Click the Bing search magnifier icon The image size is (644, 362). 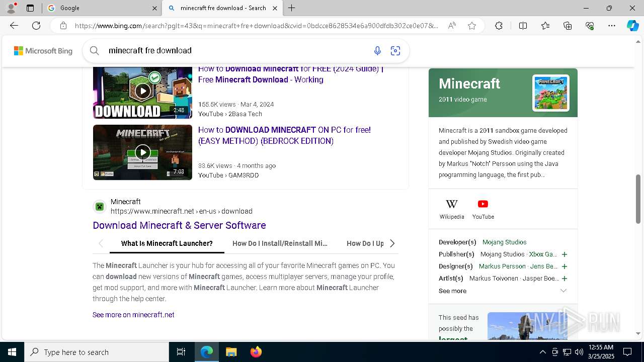94,50
